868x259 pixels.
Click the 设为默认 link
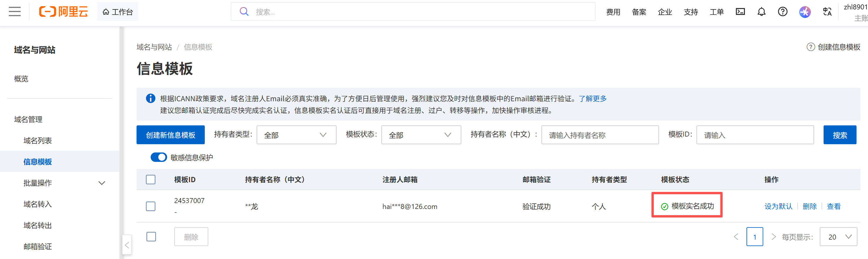coord(778,206)
